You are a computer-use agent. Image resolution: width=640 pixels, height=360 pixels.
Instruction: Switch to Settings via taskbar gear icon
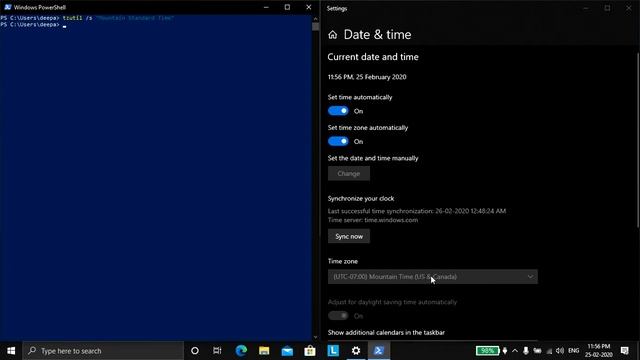(356, 351)
